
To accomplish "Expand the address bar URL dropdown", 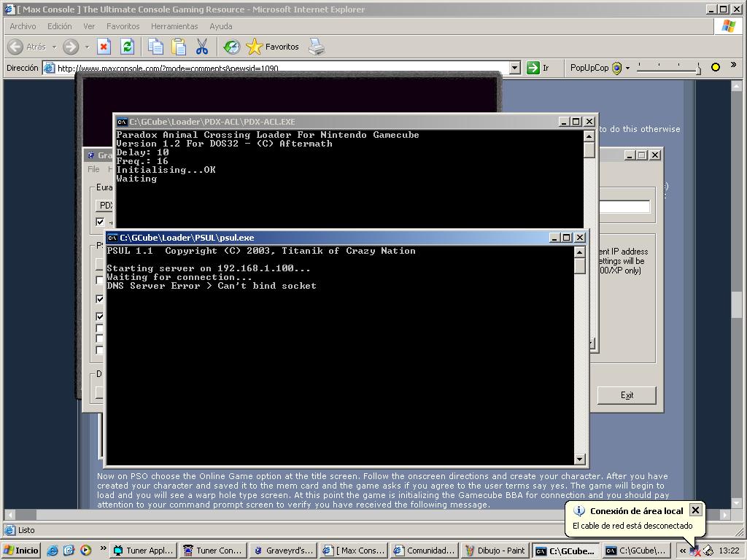I will 514,68.
